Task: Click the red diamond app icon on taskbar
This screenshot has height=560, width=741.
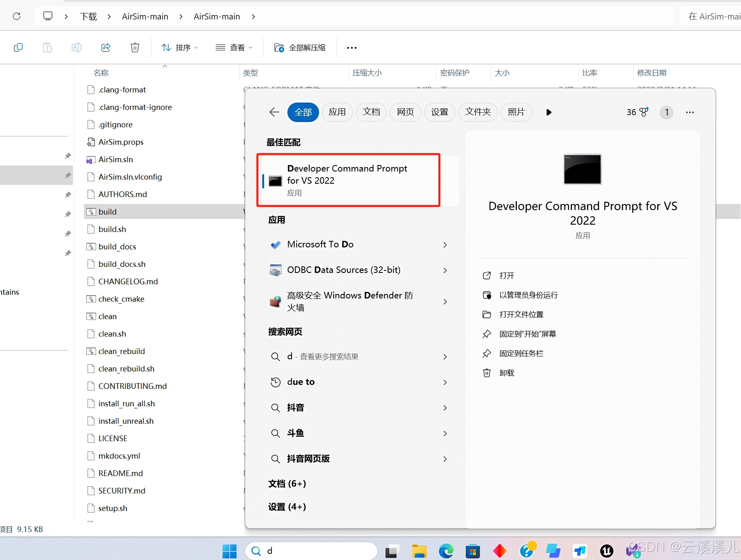Action: pos(499,551)
